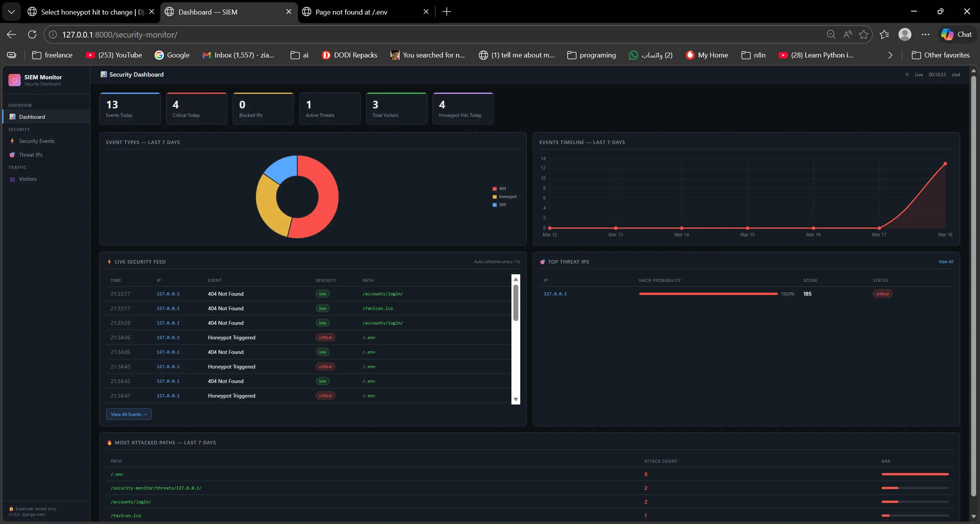
Task: Click the Critical Today stat card
Action: [x=197, y=108]
